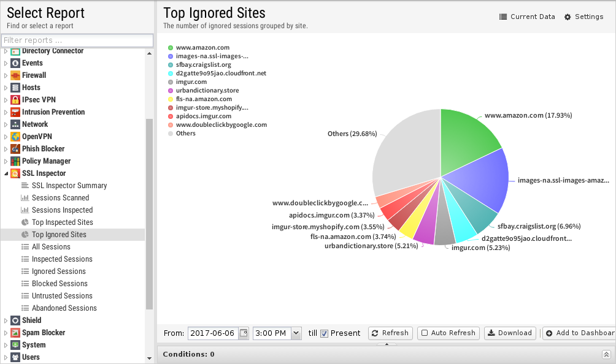
Task: Click the Filter reports input field
Action: coord(77,40)
